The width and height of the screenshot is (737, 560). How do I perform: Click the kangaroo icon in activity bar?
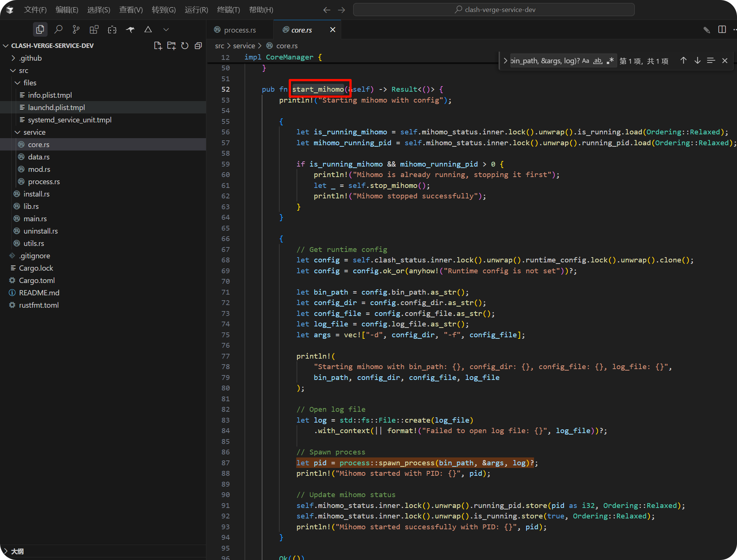pos(130,30)
